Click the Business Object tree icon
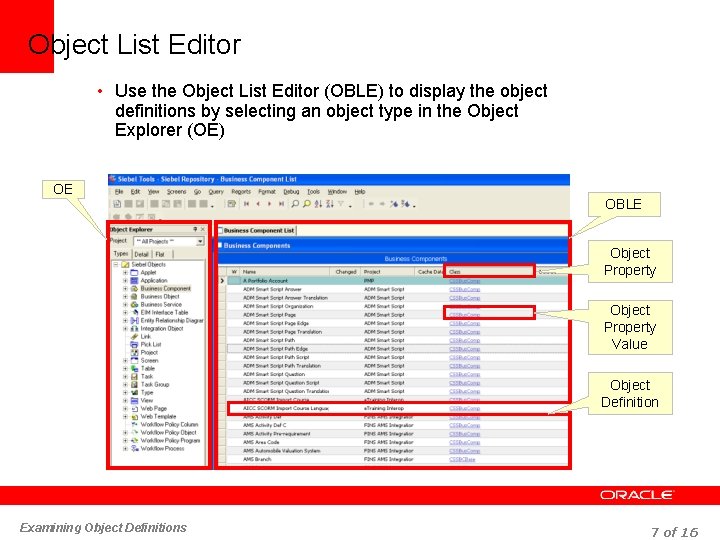This screenshot has width=720, height=540. point(134,297)
